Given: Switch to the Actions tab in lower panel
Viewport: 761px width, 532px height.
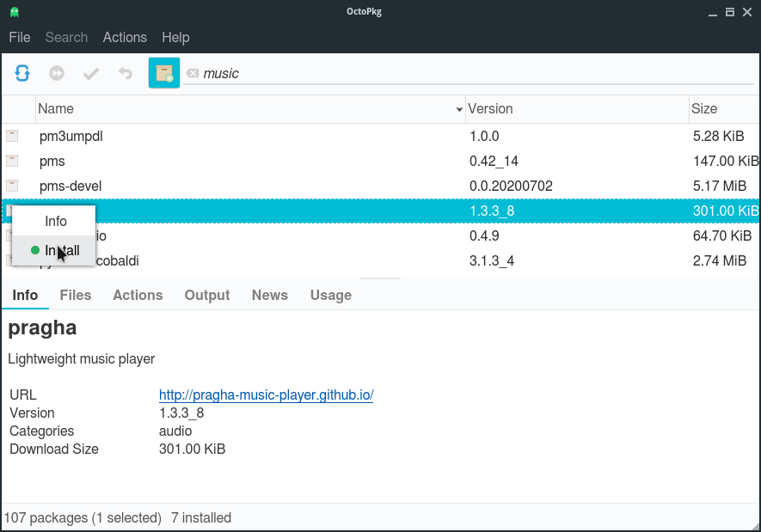Looking at the screenshot, I should [x=138, y=296].
